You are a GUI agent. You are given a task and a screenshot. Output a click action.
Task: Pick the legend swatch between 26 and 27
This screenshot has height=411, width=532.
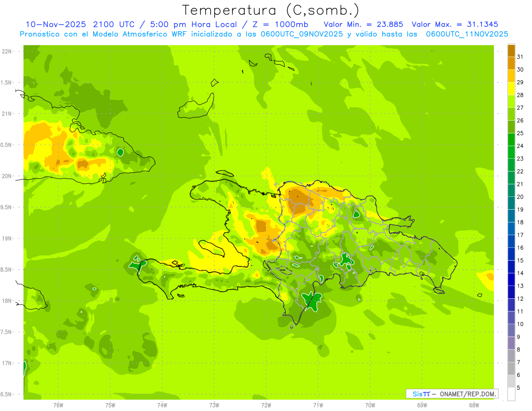point(511,114)
